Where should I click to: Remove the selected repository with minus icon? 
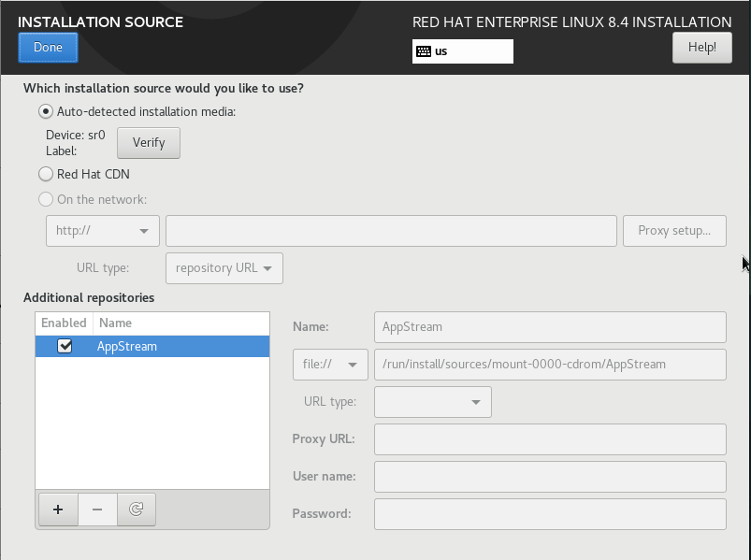click(97, 510)
